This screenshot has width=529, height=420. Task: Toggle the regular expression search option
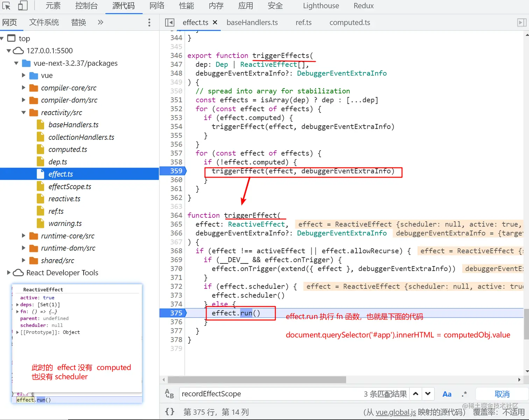[464, 394]
